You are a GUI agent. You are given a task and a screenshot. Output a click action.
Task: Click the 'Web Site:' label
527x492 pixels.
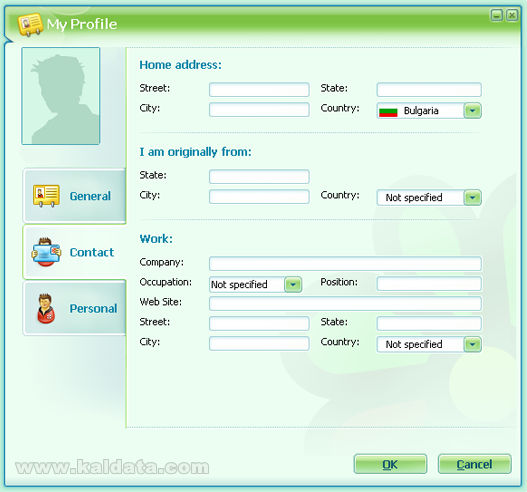[x=160, y=302]
